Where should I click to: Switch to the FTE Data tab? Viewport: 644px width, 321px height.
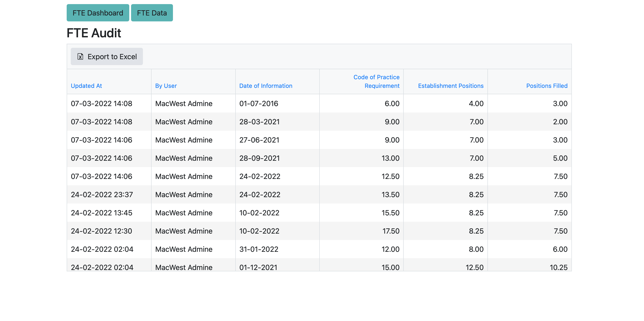[152, 13]
